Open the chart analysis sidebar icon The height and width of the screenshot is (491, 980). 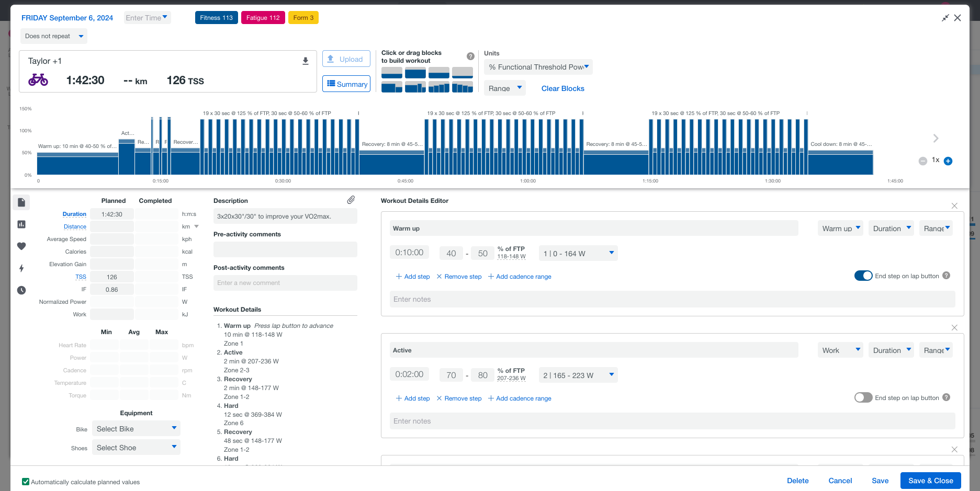21,224
